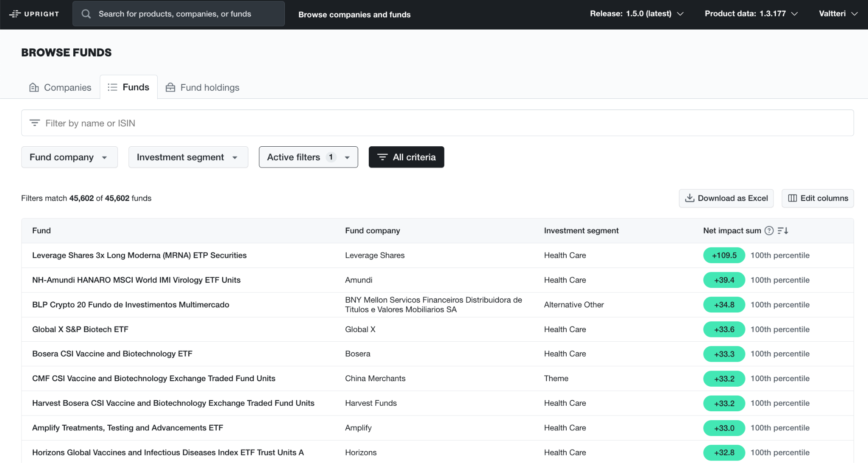Select the building icon on the Companies tab
Image resolution: width=868 pixels, height=463 pixels.
point(34,87)
